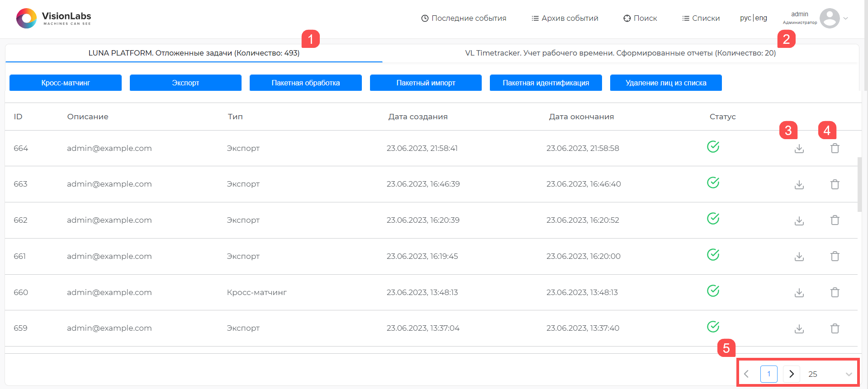Click the admin user avatar
Screen dimensions: 868x389
[830, 18]
